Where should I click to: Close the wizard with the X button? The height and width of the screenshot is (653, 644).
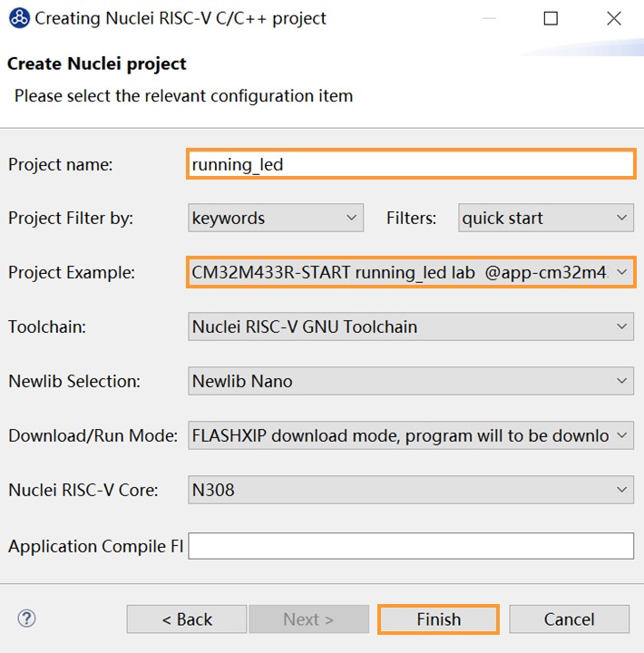[614, 18]
